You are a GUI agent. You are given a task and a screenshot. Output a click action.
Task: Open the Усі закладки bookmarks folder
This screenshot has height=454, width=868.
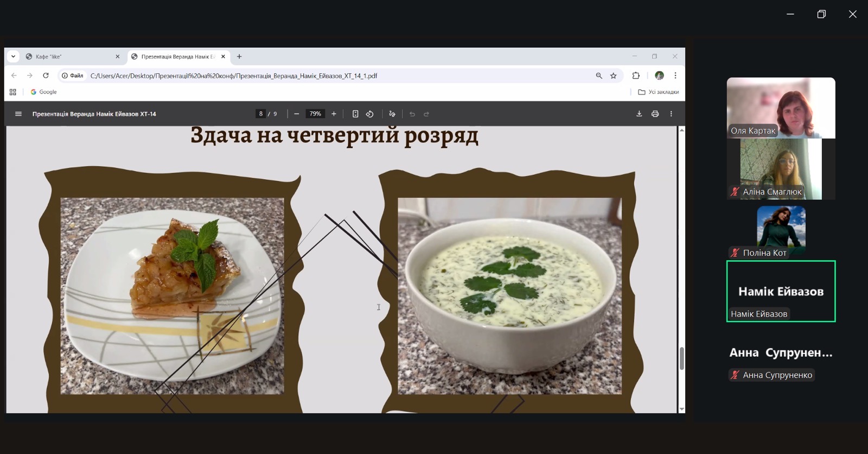[x=658, y=92]
